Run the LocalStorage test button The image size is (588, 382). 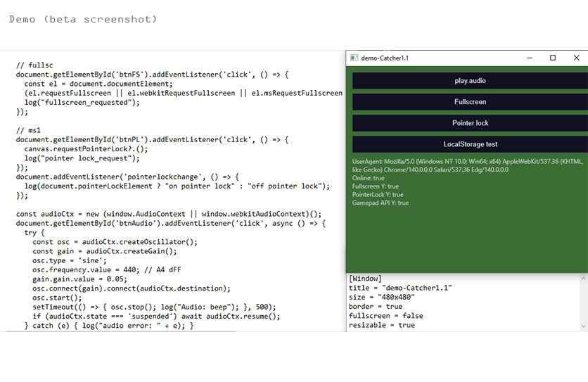pos(470,144)
